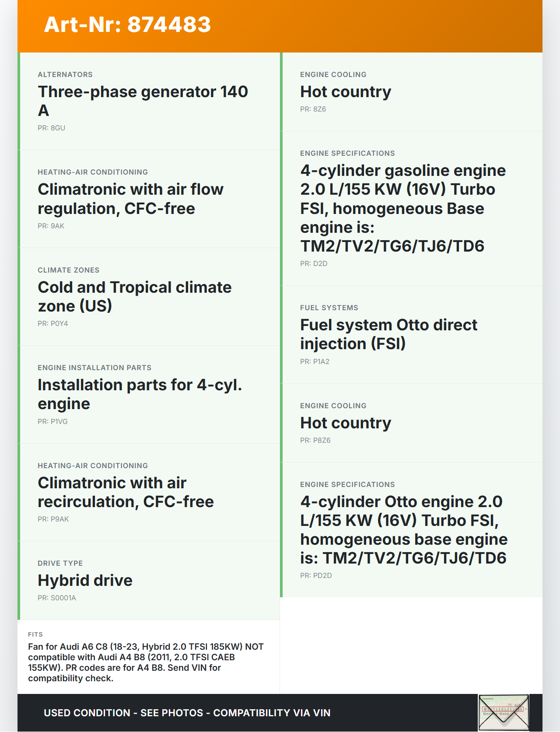This screenshot has width=560, height=732.
Task: Click the PR: 8GU code text
Action: pos(51,128)
